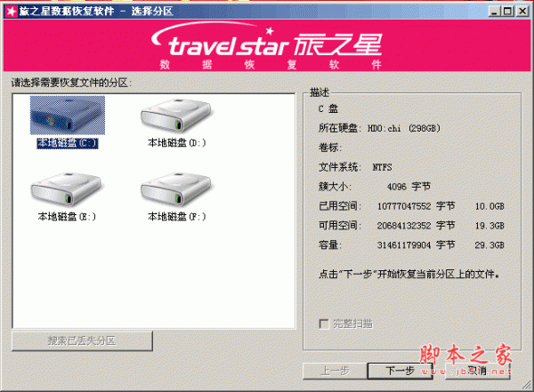Screen dimensions: 534x392
Task: Select the Local Disk E: drive icon
Action: tap(67, 189)
